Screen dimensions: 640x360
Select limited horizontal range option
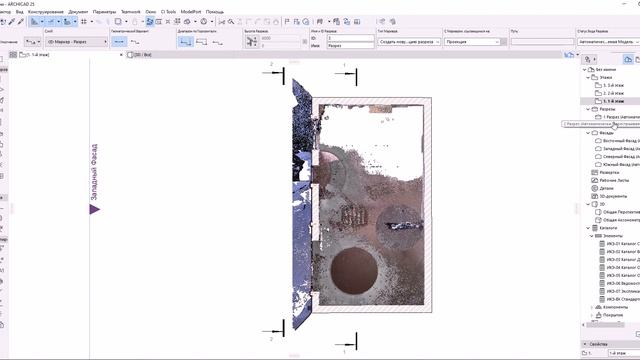coord(202,42)
